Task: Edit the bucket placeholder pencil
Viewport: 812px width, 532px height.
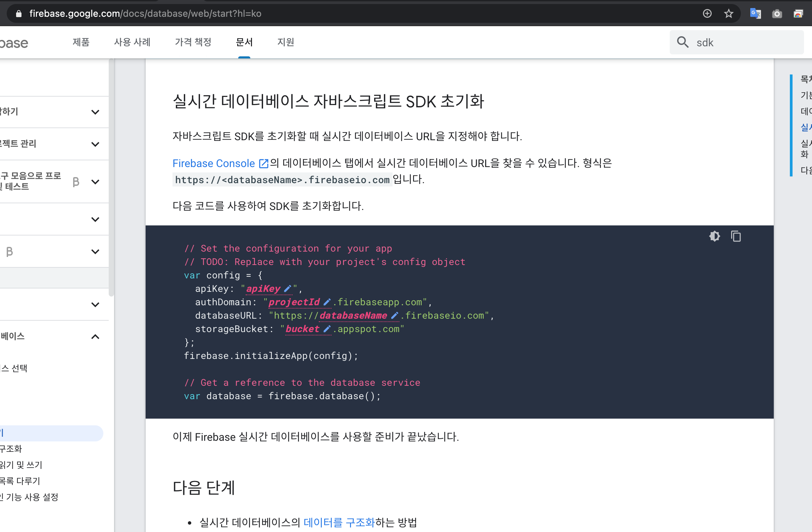Action: click(x=327, y=329)
